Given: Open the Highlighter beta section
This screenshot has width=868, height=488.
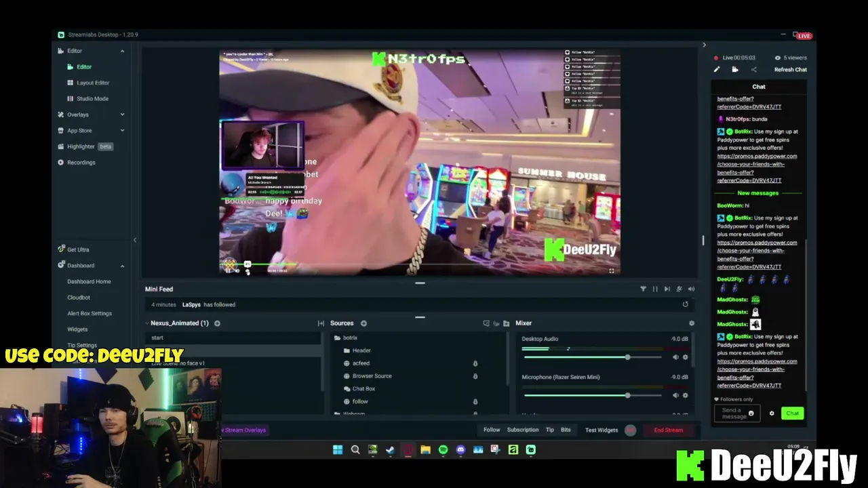Looking at the screenshot, I should (x=85, y=146).
